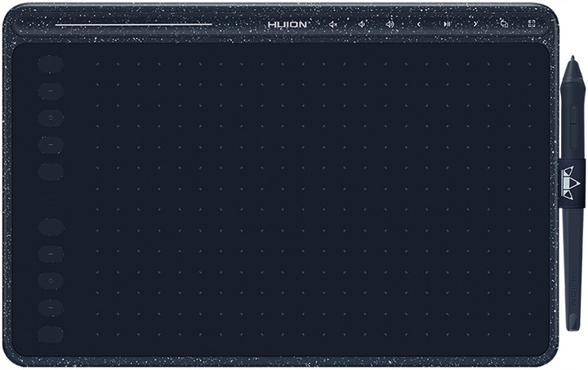
Task: Tap the volume up icon
Action: (x=390, y=24)
